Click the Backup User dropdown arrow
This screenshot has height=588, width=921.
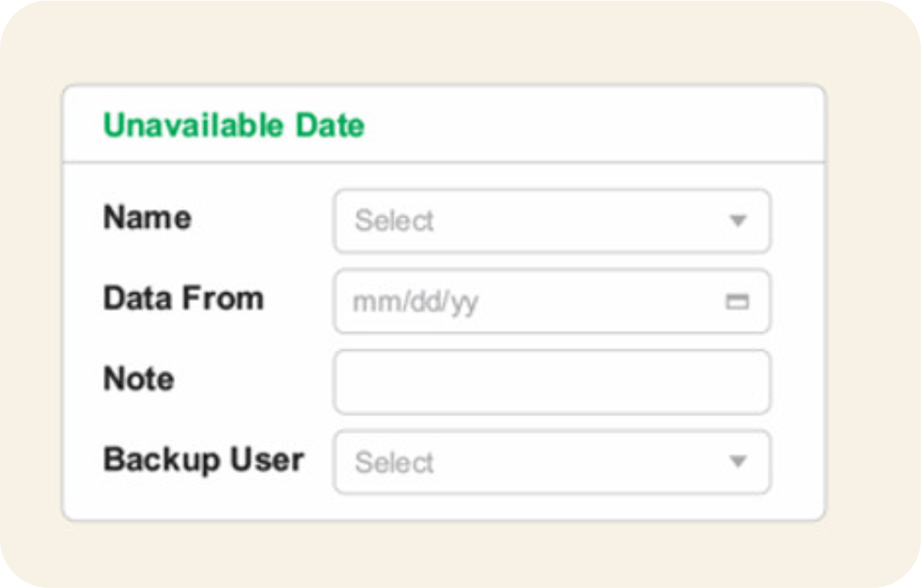pyautogui.click(x=738, y=462)
